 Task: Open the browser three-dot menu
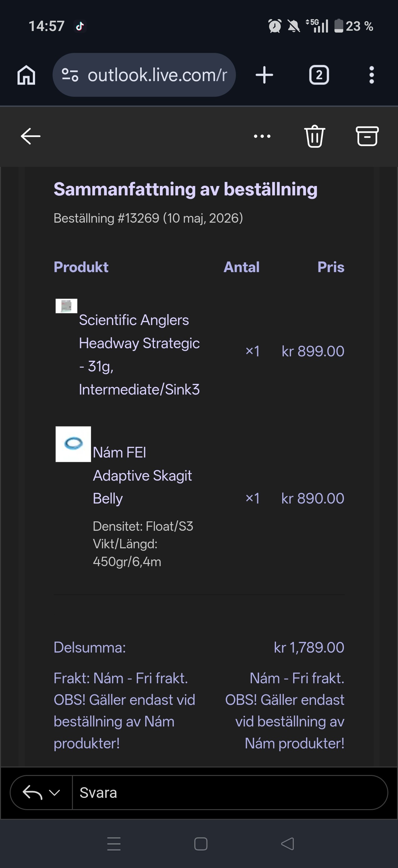point(371,75)
